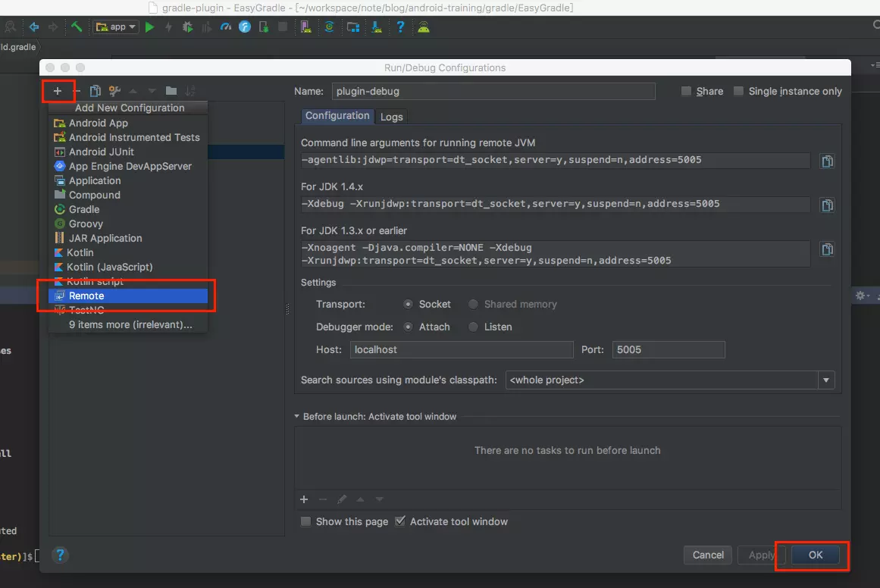Screen dimensions: 880x588
Task: Click the SDK Manager download icon
Action: tap(377, 27)
